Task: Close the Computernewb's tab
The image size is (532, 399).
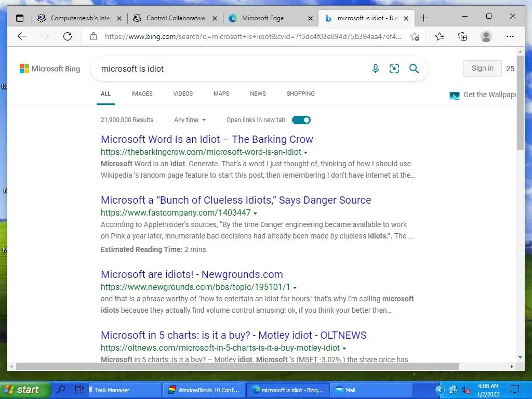Action: (119, 18)
